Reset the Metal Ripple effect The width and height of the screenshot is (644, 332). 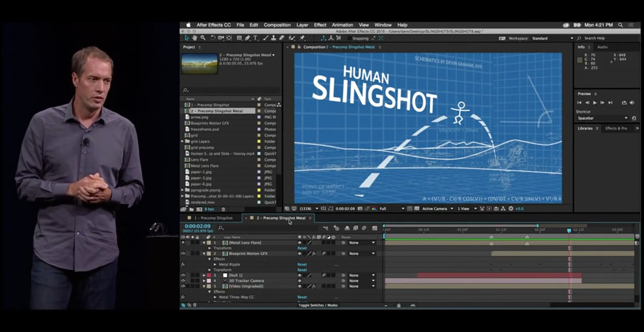[x=302, y=265]
